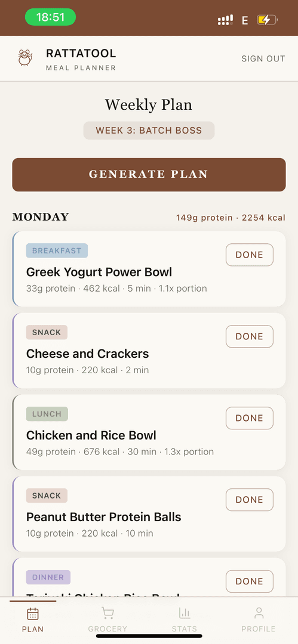
Task: Tap the green 18:51 time pill
Action: pyautogui.click(x=51, y=17)
